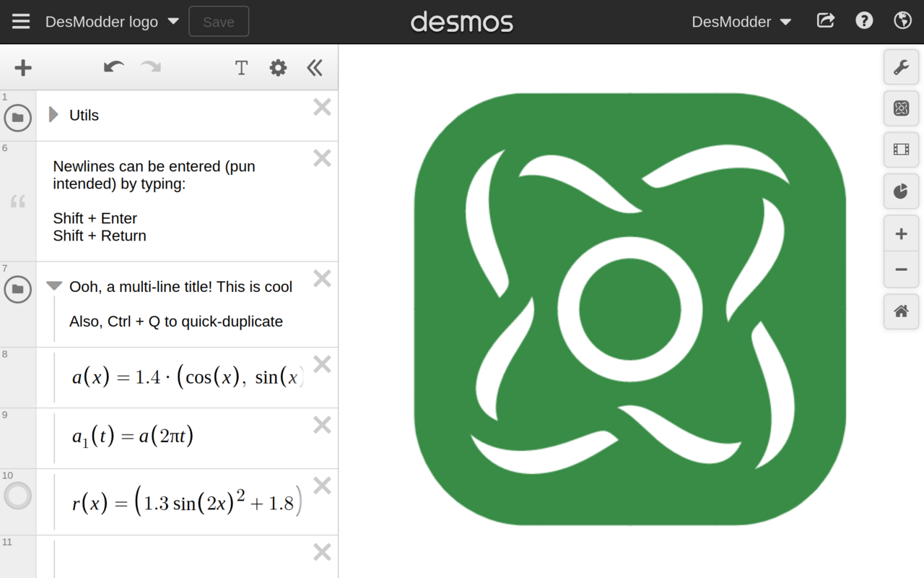
Task: Delete expression a₁(t)
Action: (322, 425)
